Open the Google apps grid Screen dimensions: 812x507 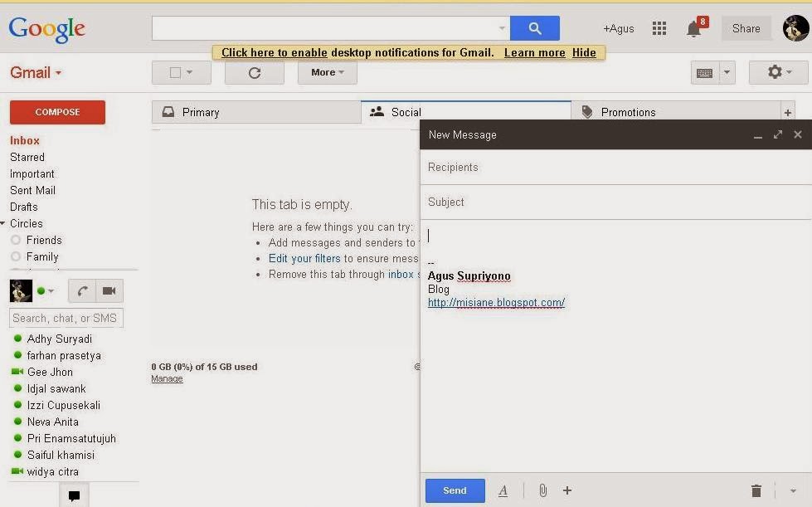[659, 27]
